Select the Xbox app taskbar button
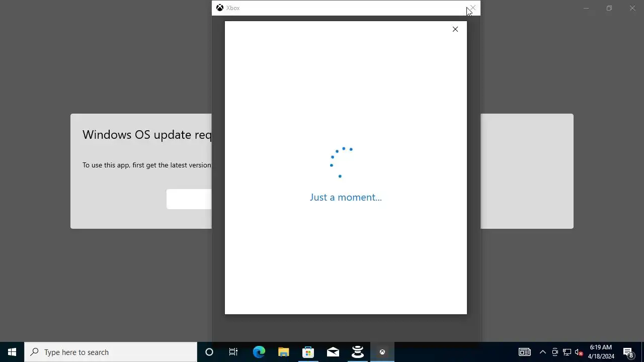The image size is (644, 362). [382, 352]
